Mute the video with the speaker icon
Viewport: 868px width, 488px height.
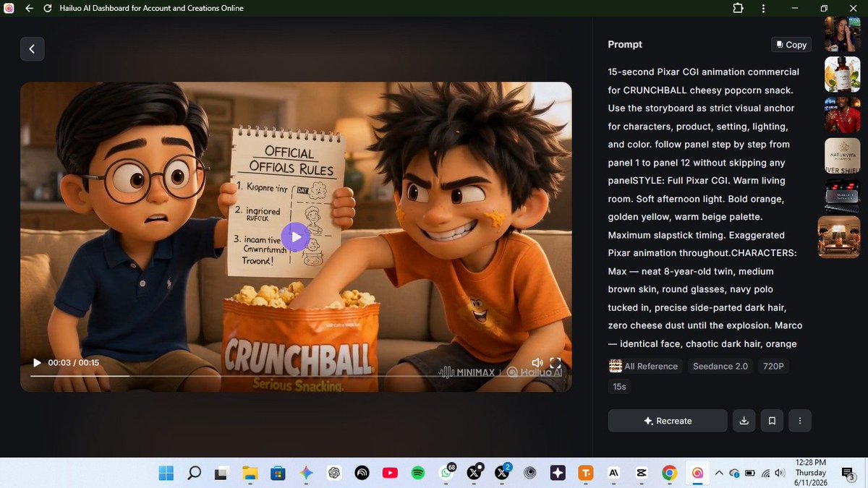[537, 363]
